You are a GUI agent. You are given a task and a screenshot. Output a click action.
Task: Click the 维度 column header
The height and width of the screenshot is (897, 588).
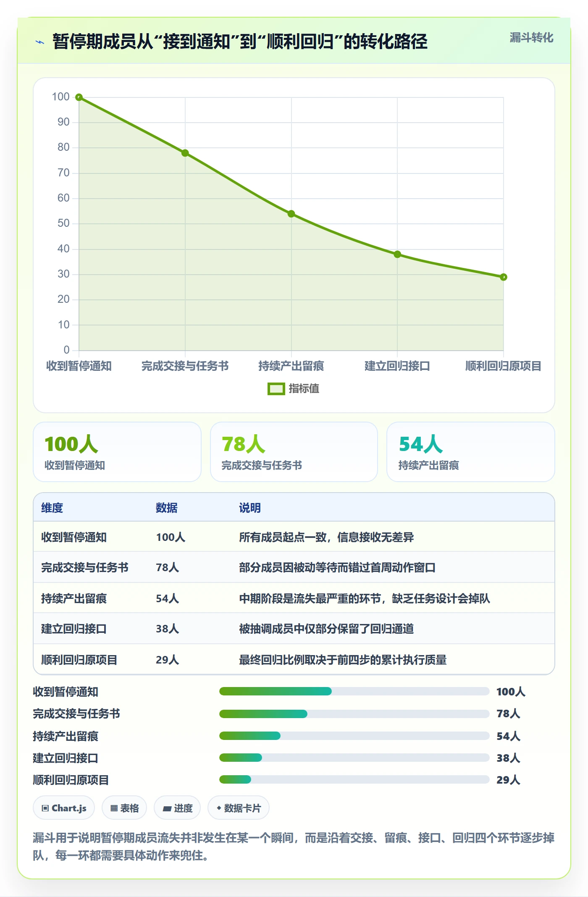tap(52, 508)
